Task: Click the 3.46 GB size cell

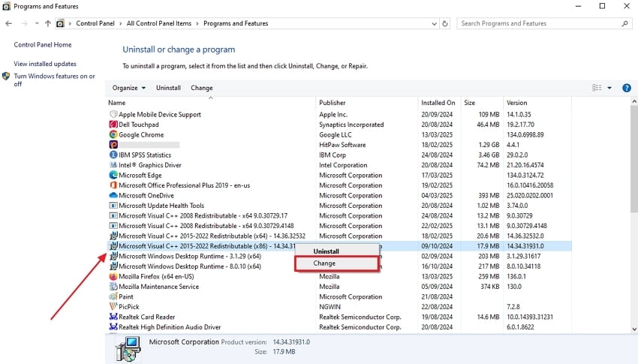Action: [489, 155]
